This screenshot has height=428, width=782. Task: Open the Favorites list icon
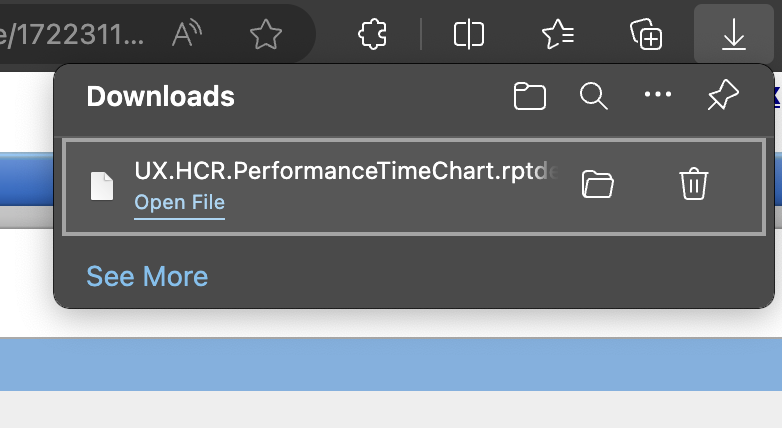[558, 34]
